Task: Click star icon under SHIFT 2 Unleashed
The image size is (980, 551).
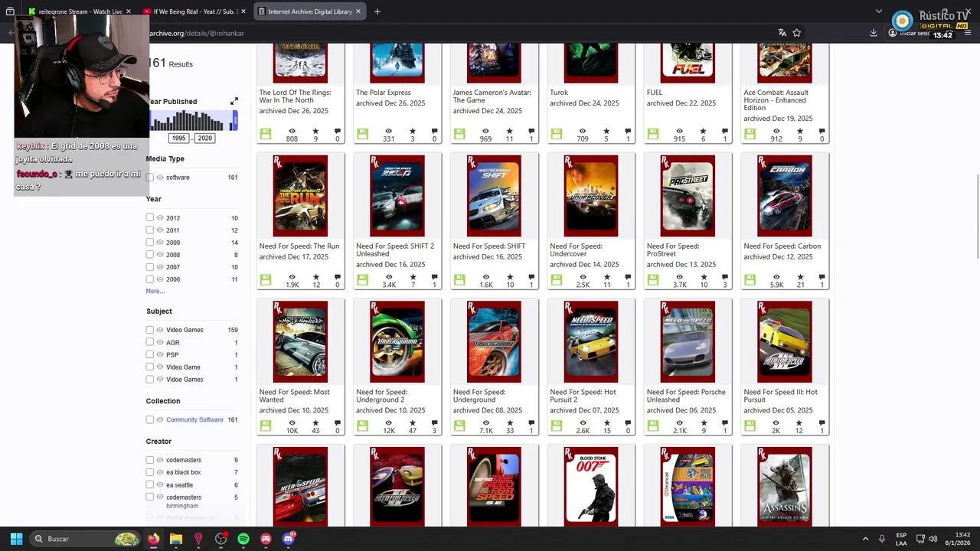Action: point(413,277)
